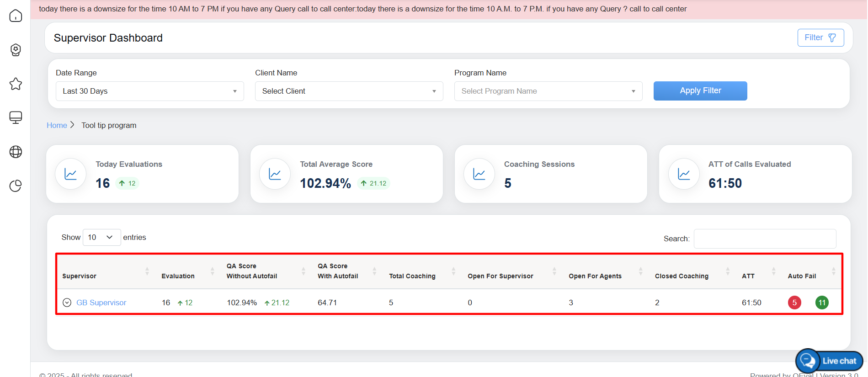Viewport: 868px width, 377px height.
Task: Click the home icon in the sidebar
Action: pyautogui.click(x=16, y=16)
